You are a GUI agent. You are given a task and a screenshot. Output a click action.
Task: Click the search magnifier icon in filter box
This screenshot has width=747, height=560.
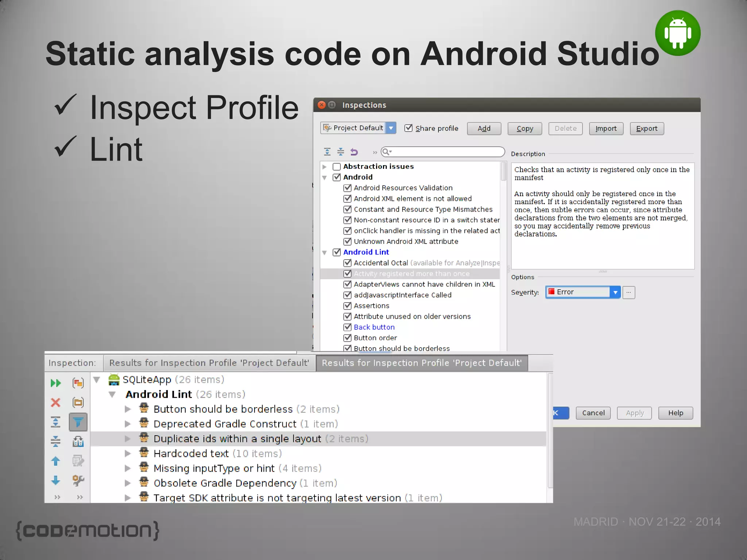(387, 152)
